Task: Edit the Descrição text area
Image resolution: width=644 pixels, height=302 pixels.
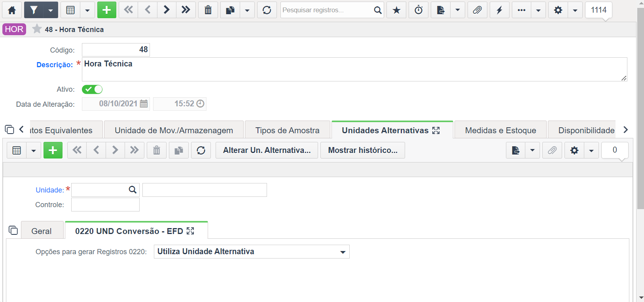Action: 354,70
